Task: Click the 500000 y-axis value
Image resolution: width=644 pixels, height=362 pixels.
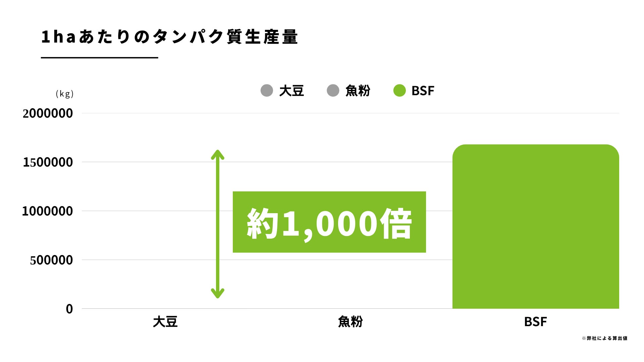Action: [51, 260]
